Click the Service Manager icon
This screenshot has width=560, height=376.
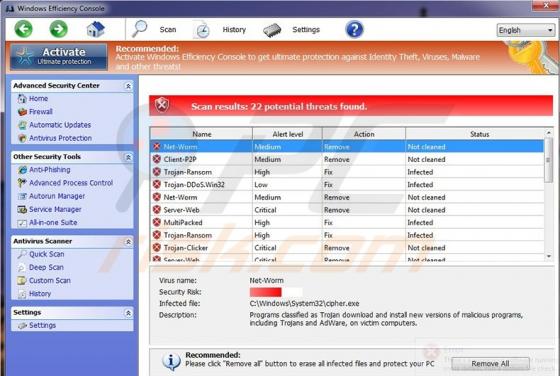[x=22, y=209]
